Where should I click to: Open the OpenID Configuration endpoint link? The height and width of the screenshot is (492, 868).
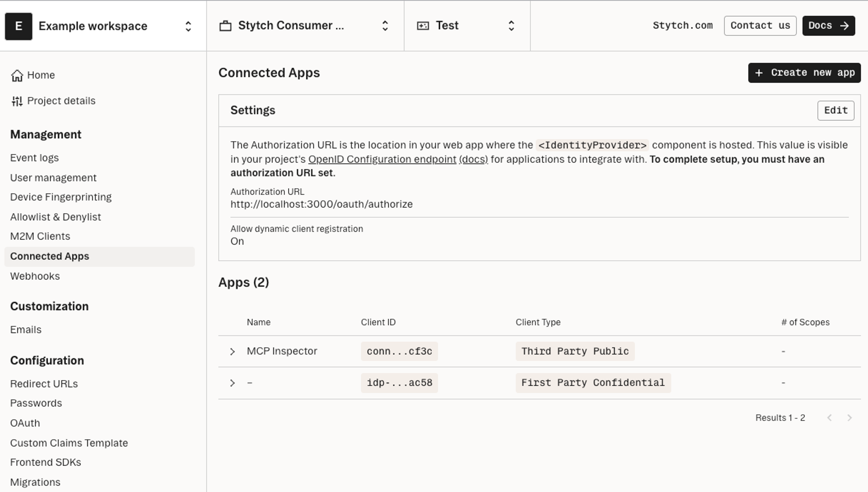coord(382,159)
